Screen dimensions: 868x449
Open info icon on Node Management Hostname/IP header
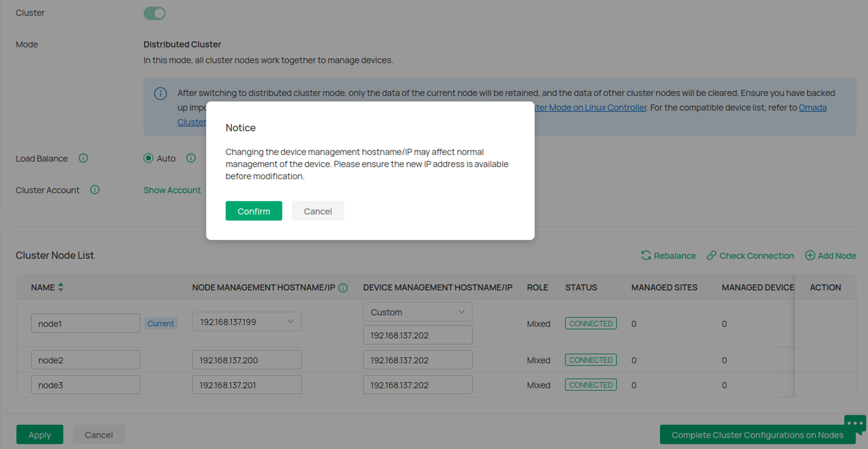tap(343, 288)
